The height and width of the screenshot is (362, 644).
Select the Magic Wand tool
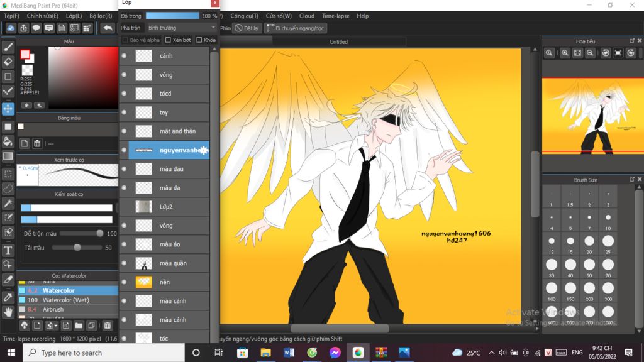tap(8, 203)
